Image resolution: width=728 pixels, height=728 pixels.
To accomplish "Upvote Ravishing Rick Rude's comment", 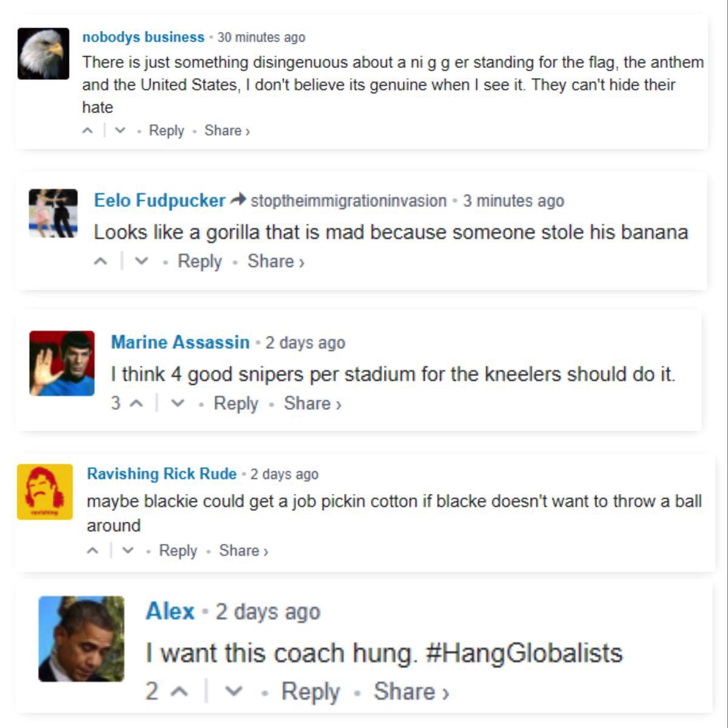I will pyautogui.click(x=93, y=551).
